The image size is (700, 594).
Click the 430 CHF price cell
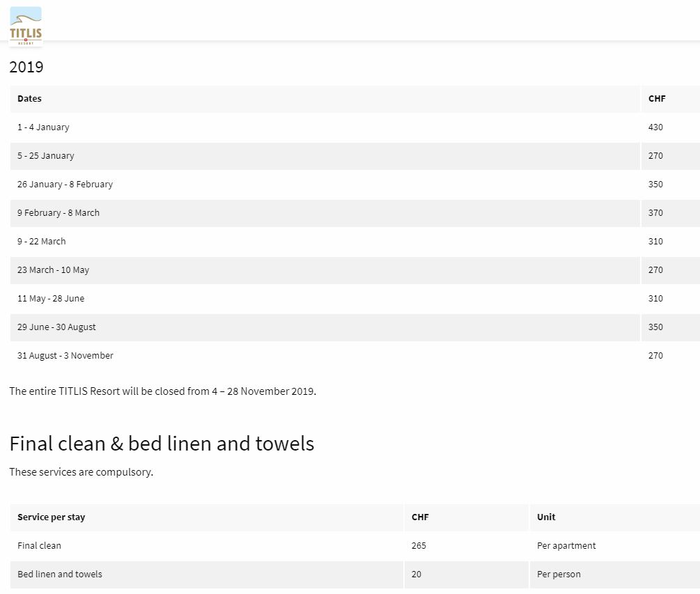tap(655, 127)
